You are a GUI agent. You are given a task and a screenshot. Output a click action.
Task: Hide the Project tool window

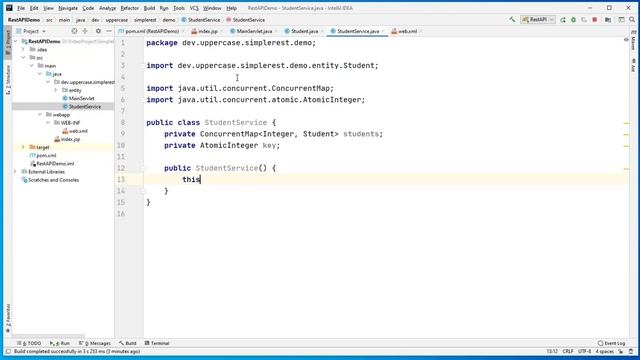click(109, 31)
